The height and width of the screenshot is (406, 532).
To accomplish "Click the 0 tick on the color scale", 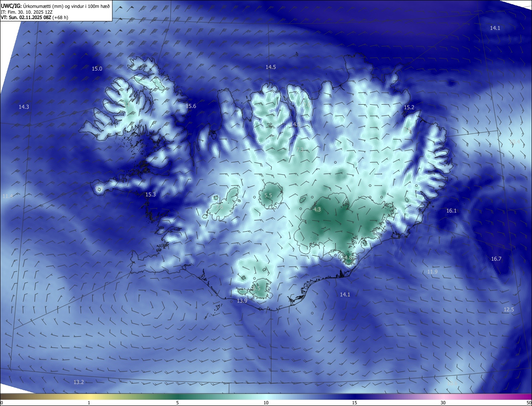I will (2, 403).
